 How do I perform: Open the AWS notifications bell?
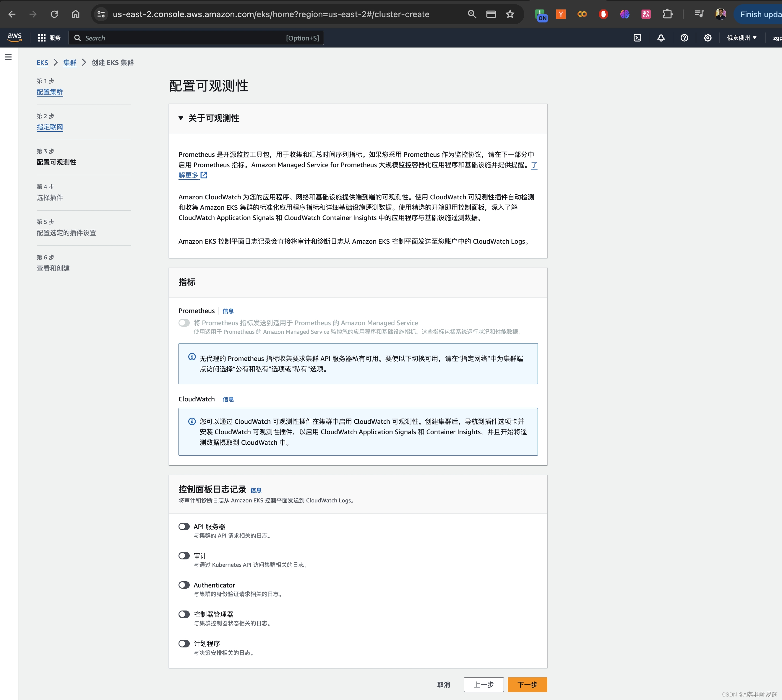click(661, 38)
